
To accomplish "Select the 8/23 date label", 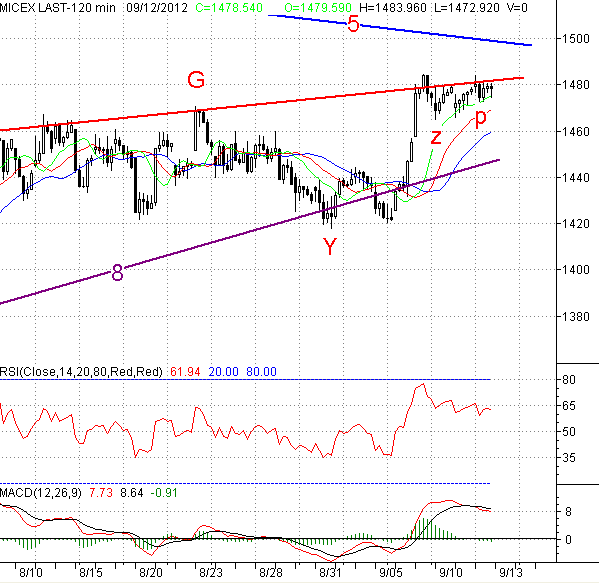I will (x=211, y=573).
